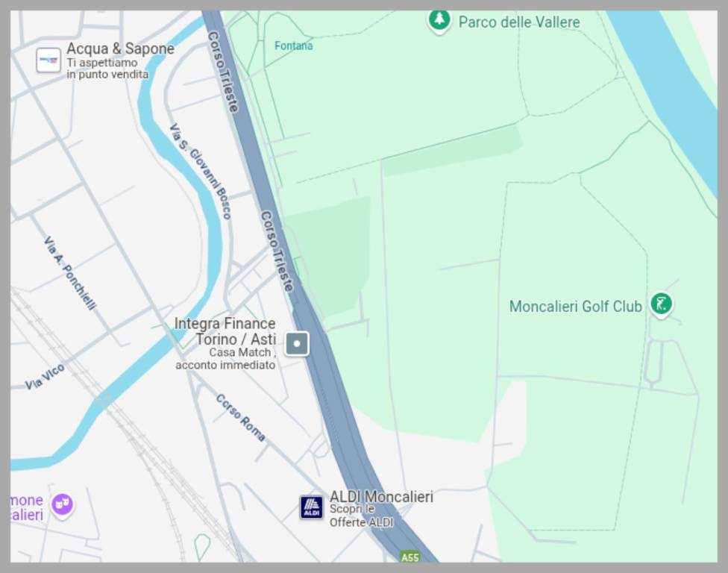Click the A55 highway shield
The height and width of the screenshot is (573, 728).
pos(409,557)
